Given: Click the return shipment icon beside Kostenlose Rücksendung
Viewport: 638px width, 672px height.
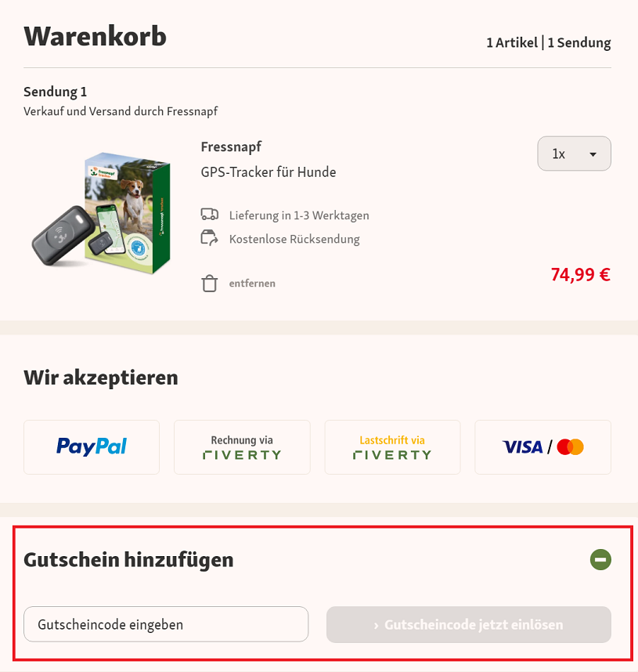Looking at the screenshot, I should point(209,237).
